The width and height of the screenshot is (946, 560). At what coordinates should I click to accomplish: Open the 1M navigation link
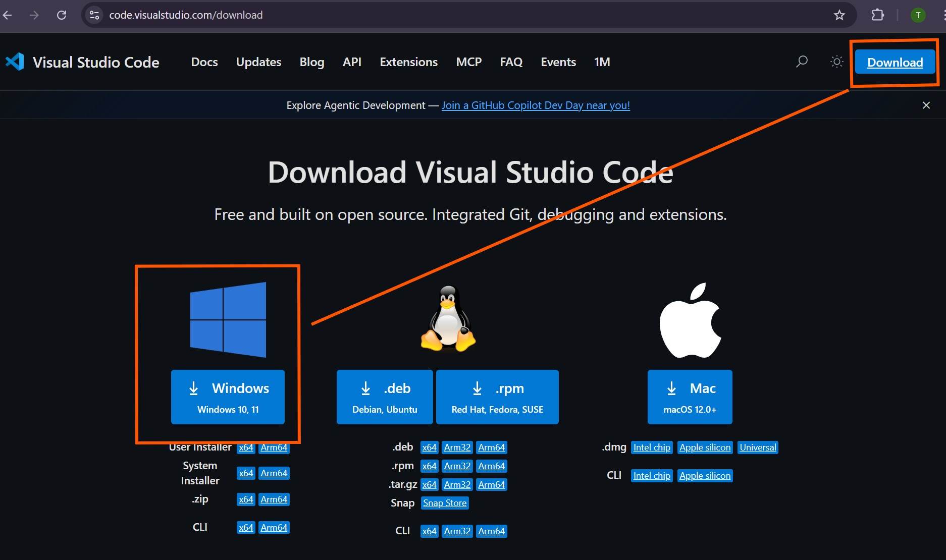coord(602,62)
